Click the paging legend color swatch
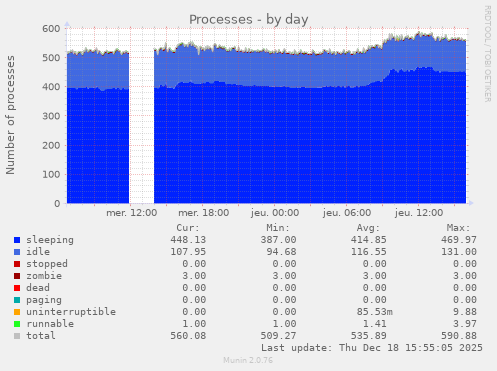The width and height of the screenshot is (497, 371). [17, 300]
